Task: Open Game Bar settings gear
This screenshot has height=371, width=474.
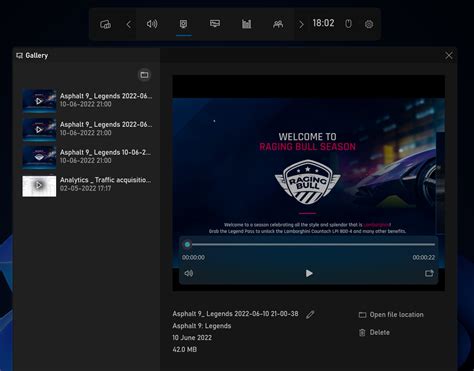Action: [x=369, y=24]
